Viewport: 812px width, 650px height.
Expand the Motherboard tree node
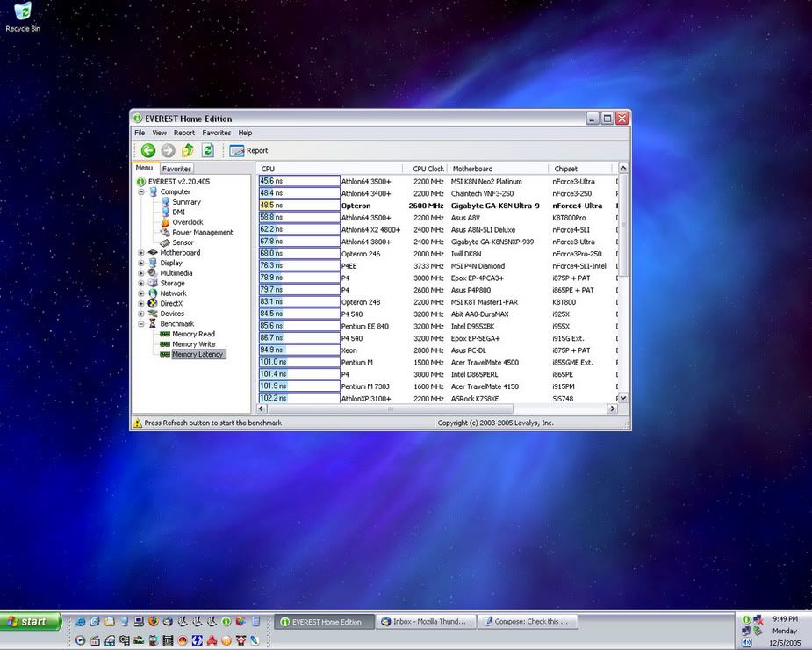coord(141,253)
